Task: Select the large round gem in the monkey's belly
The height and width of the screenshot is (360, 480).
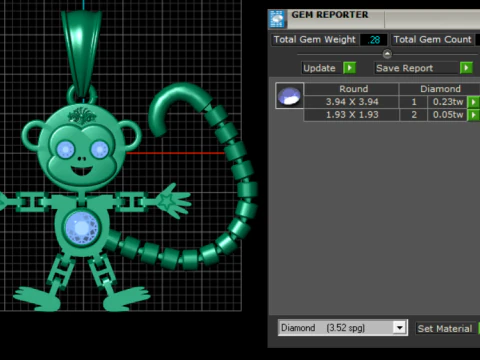Action: coord(82,229)
